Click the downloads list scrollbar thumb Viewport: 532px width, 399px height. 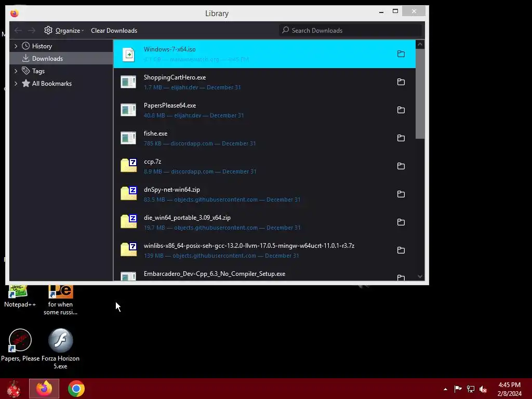click(420, 94)
